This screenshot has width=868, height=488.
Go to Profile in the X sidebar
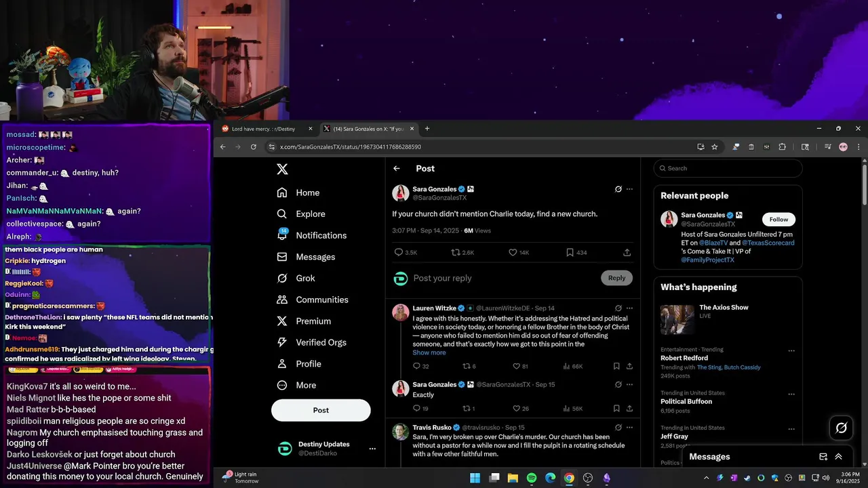click(299, 364)
